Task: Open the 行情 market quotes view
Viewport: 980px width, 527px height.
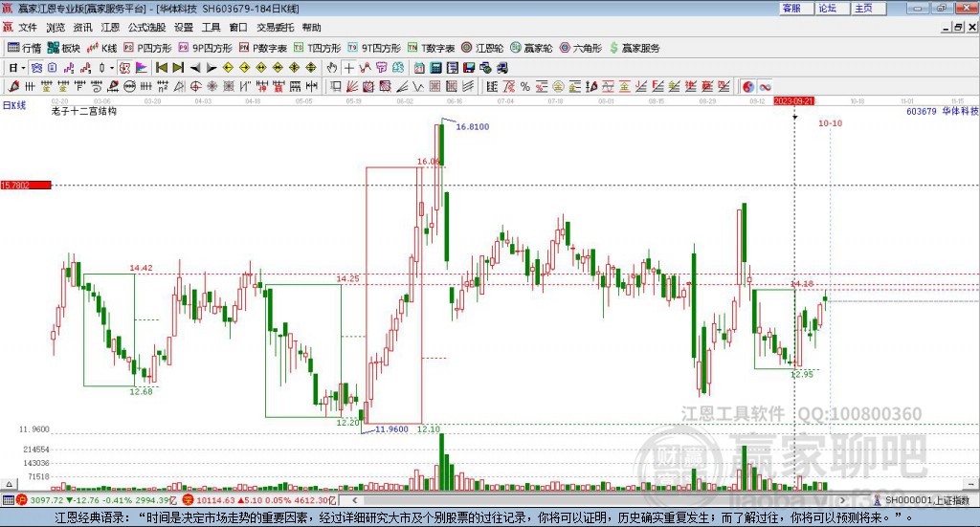Action: 24,48
